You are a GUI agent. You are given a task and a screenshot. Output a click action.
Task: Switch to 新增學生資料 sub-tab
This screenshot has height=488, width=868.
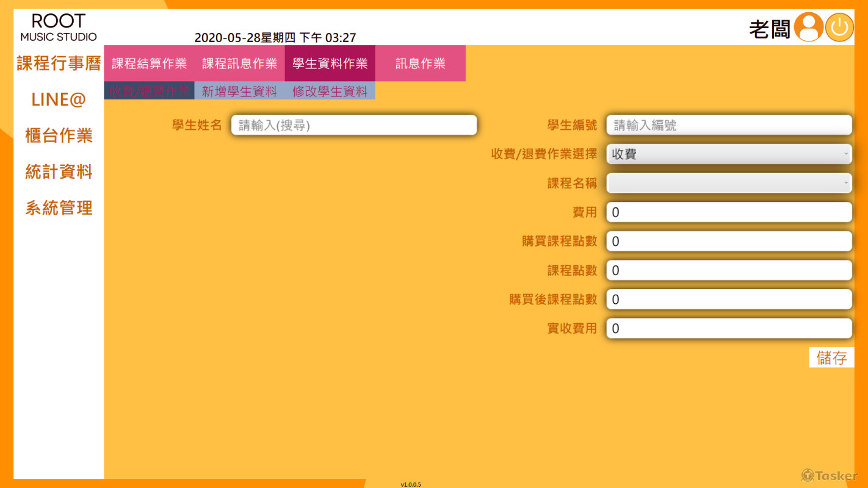point(239,91)
